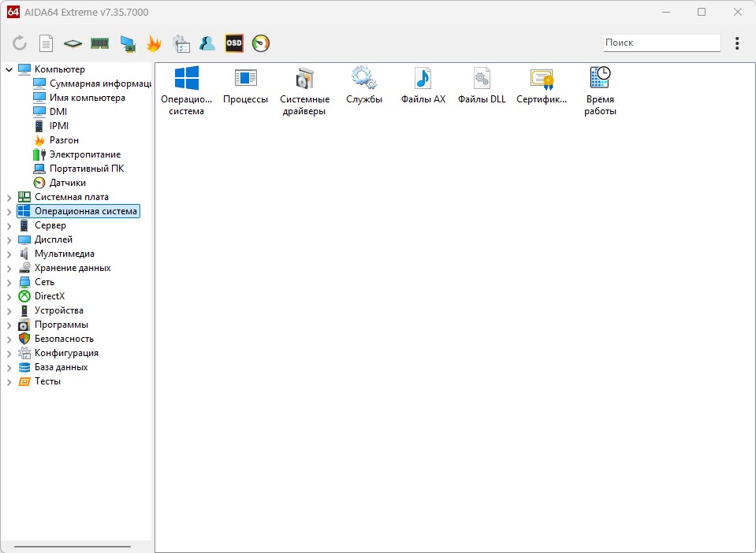The width and height of the screenshot is (756, 553).
Task: Expand the Тесты node arrow
Action: click(9, 382)
